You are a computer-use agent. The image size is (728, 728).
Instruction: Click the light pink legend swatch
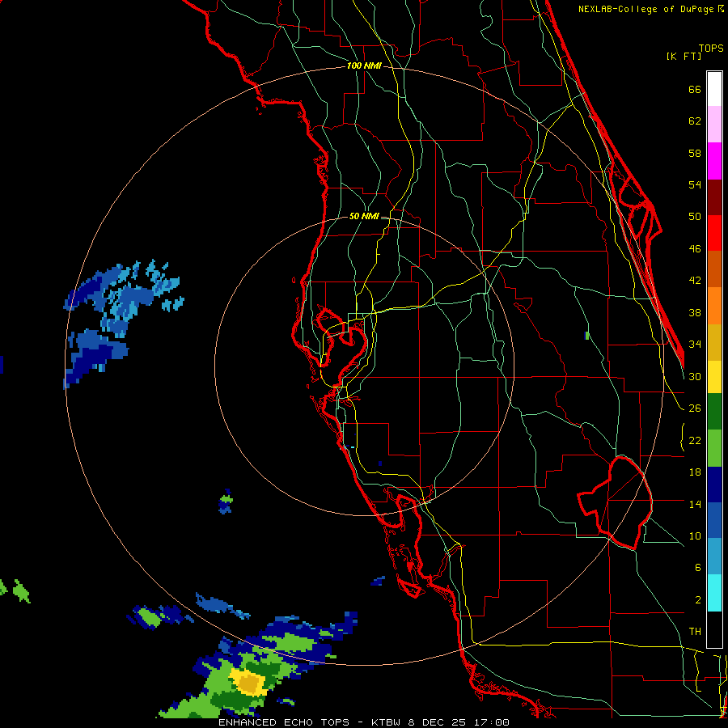(x=714, y=125)
